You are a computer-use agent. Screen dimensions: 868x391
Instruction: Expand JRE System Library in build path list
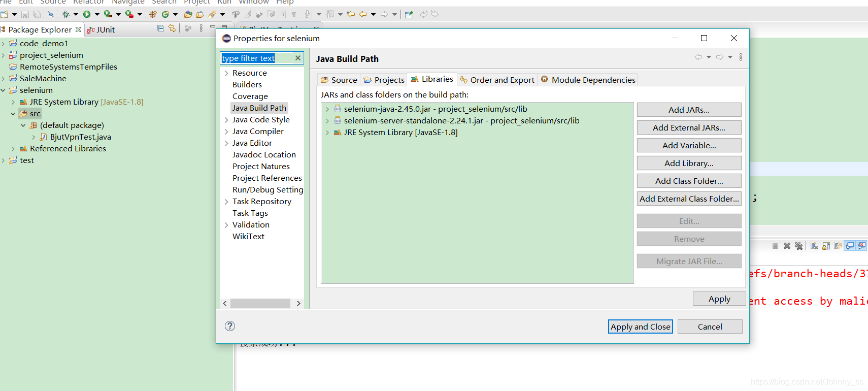point(327,133)
